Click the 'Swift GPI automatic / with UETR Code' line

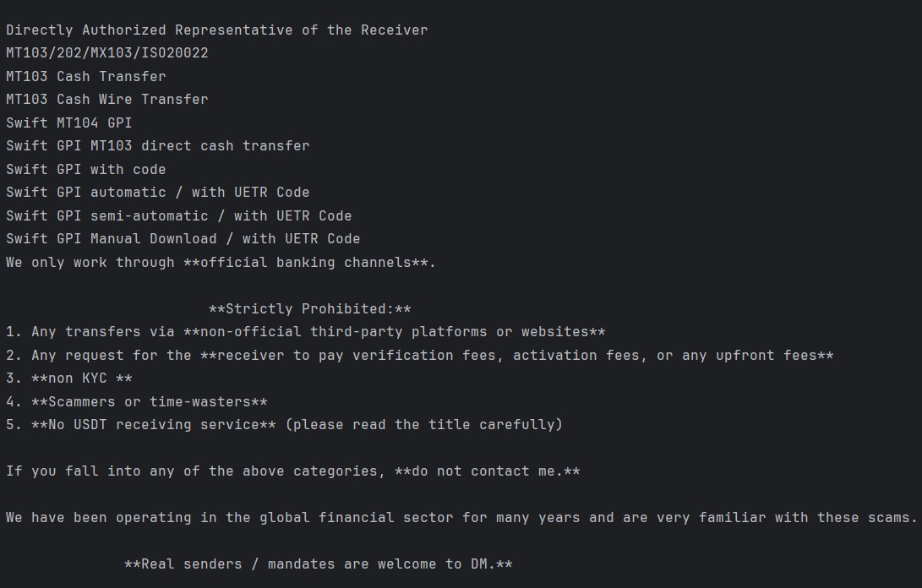158,193
